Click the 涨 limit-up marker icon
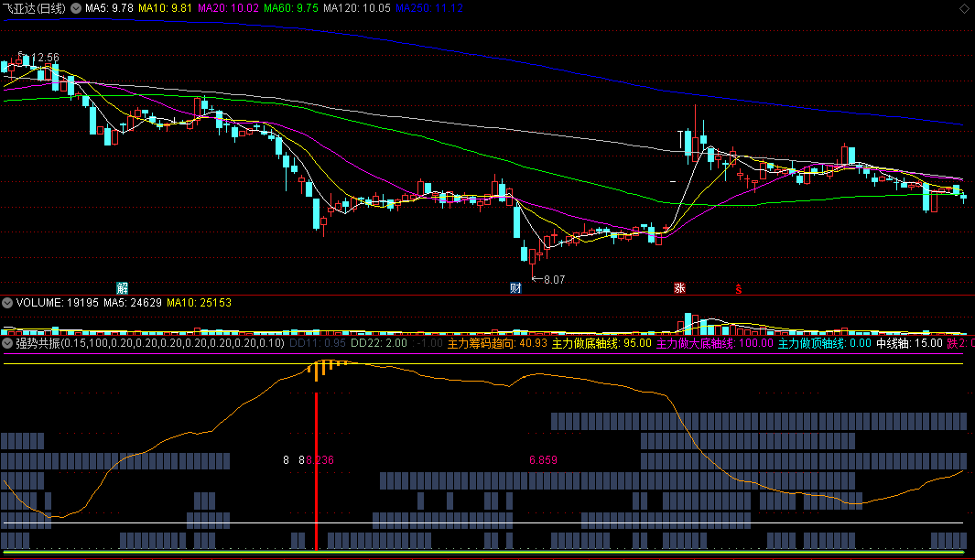975x560 pixels. pyautogui.click(x=679, y=287)
